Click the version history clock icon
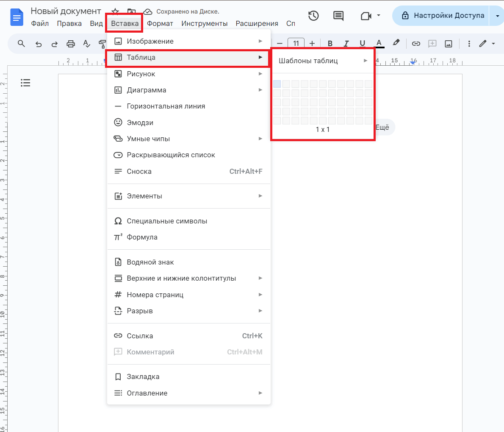The image size is (504, 432). tap(313, 16)
